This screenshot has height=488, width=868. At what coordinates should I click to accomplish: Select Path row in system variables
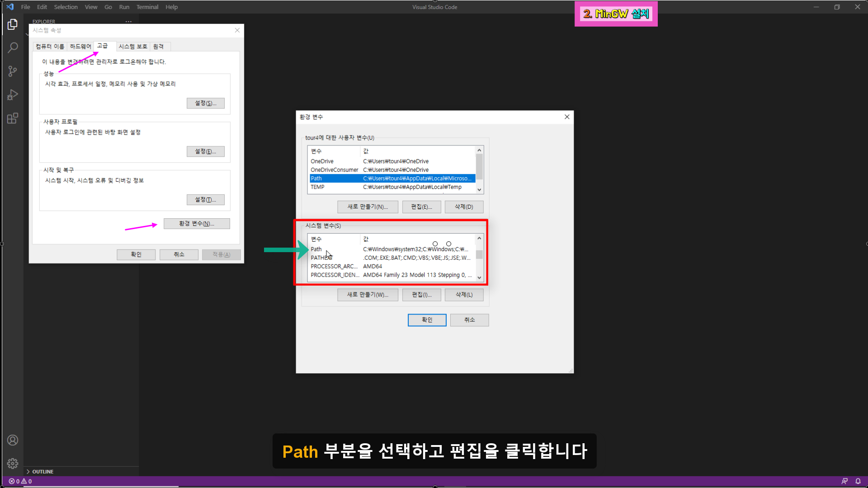point(316,249)
